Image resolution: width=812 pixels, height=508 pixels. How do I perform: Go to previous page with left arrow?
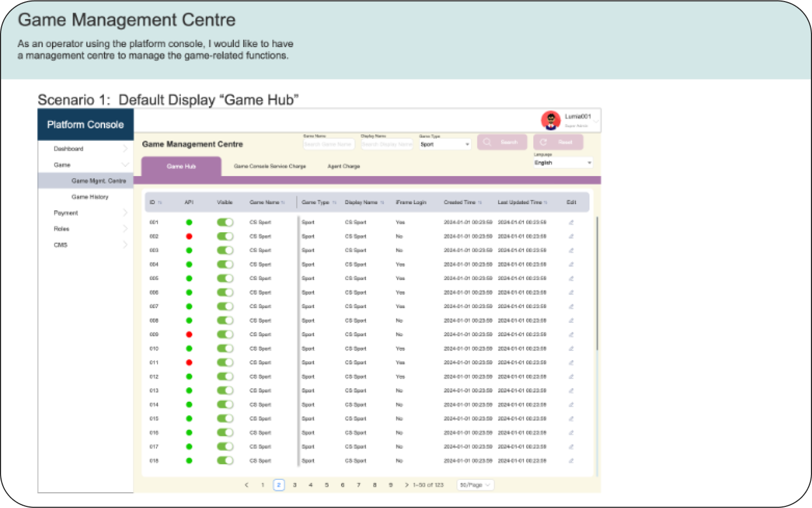(247, 485)
